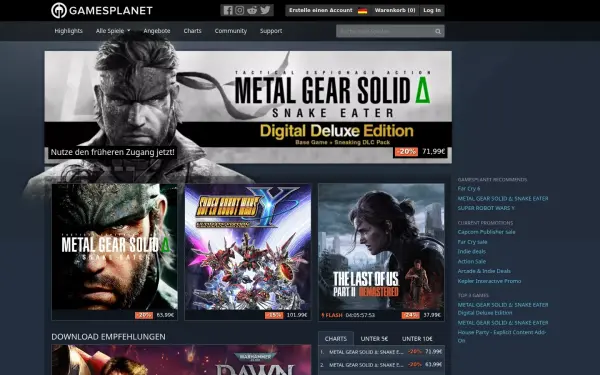This screenshot has width=600, height=375.
Task: Open chart entry 1 priced 71,99€
Action: click(x=381, y=352)
